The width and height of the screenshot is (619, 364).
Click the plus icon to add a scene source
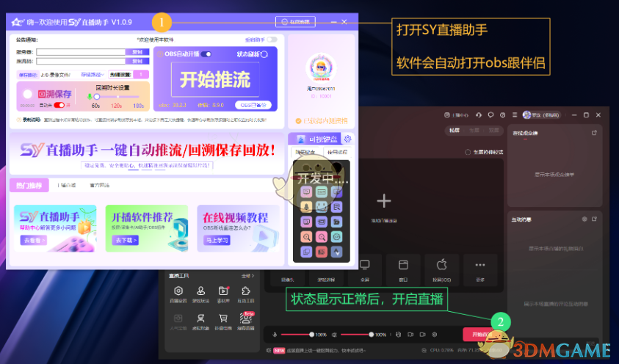[x=384, y=201]
